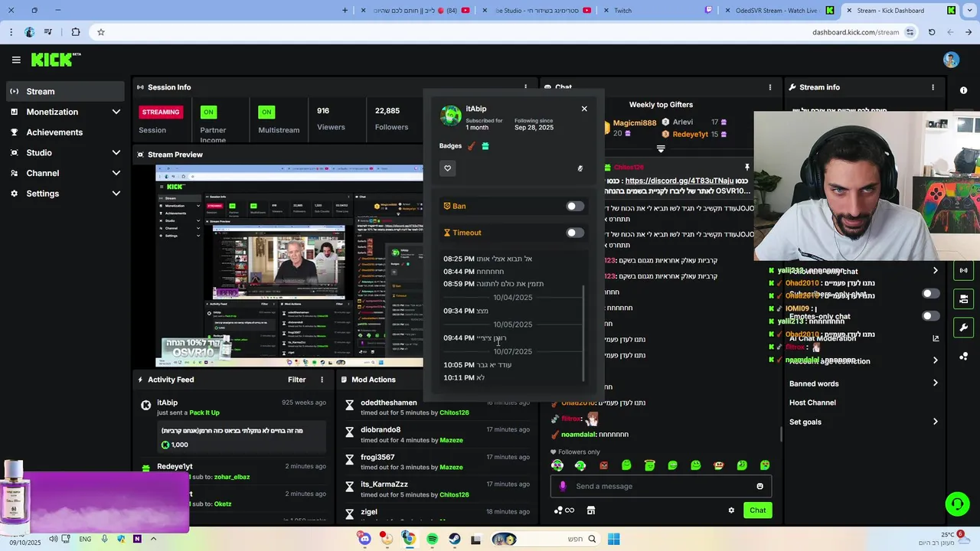980x551 pixels.
Task: Click the Windows Start button
Action: tap(613, 540)
